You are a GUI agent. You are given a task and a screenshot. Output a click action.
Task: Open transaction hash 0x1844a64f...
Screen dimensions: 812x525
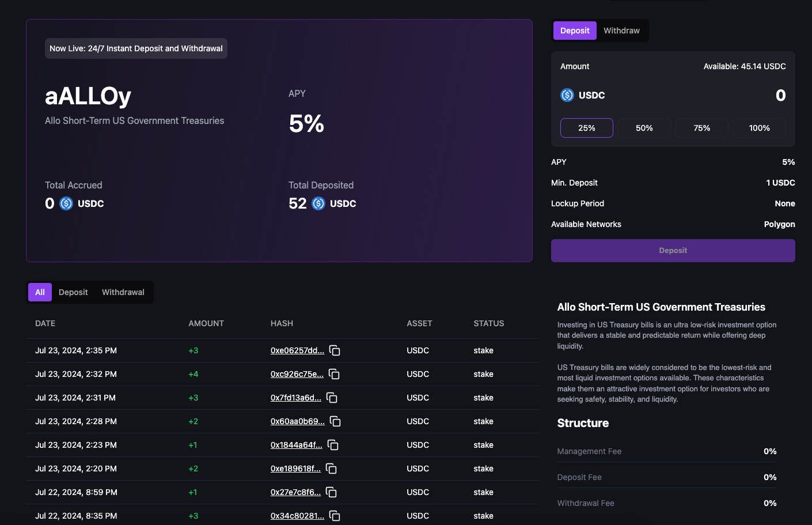point(297,445)
